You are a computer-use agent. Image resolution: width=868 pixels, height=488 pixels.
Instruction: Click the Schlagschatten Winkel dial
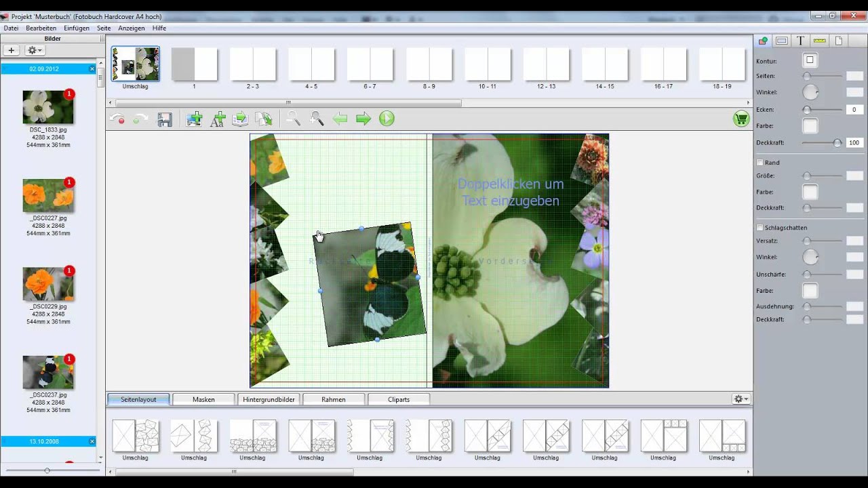(x=810, y=257)
